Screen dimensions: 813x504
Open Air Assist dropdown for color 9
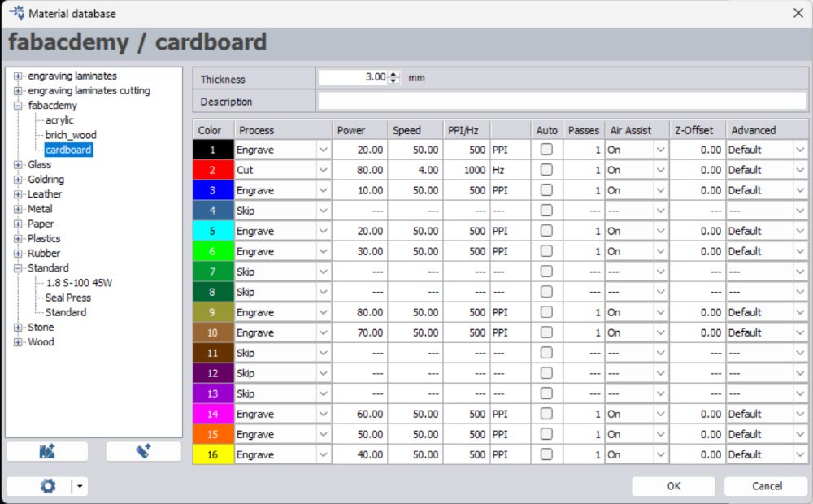pos(660,313)
